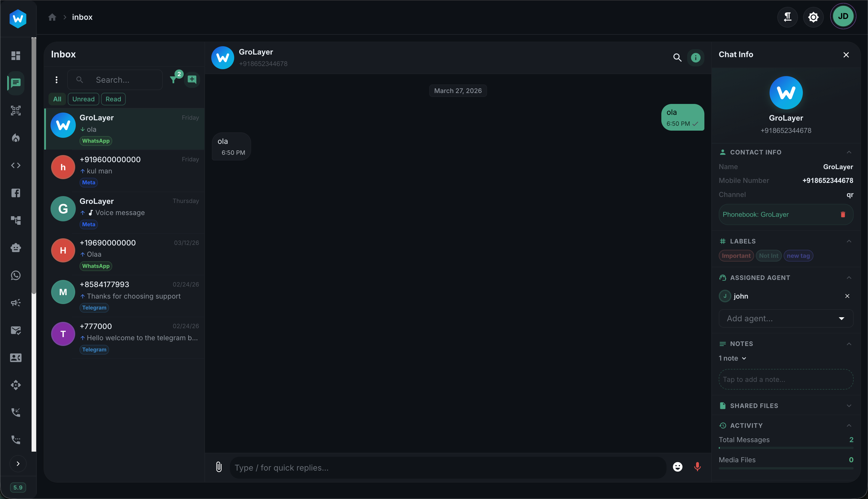Open the JD profile avatar

coord(843,16)
